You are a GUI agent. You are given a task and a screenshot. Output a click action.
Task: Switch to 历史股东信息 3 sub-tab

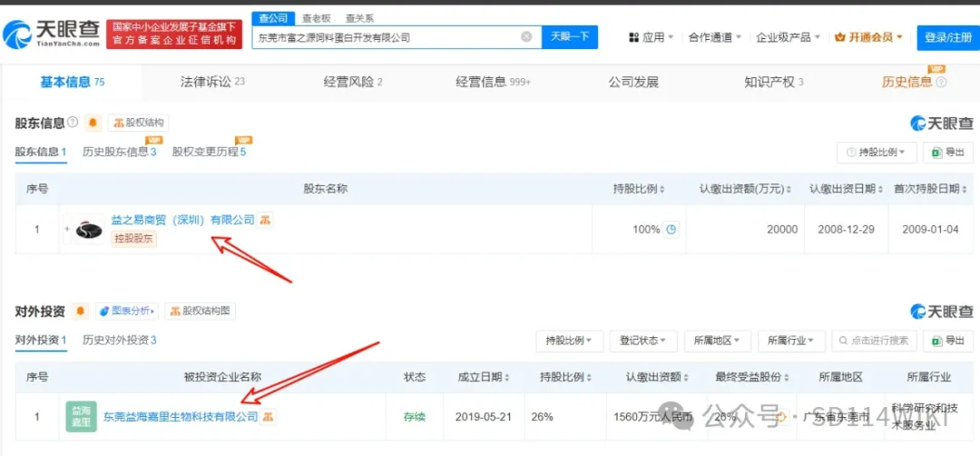coord(120,152)
